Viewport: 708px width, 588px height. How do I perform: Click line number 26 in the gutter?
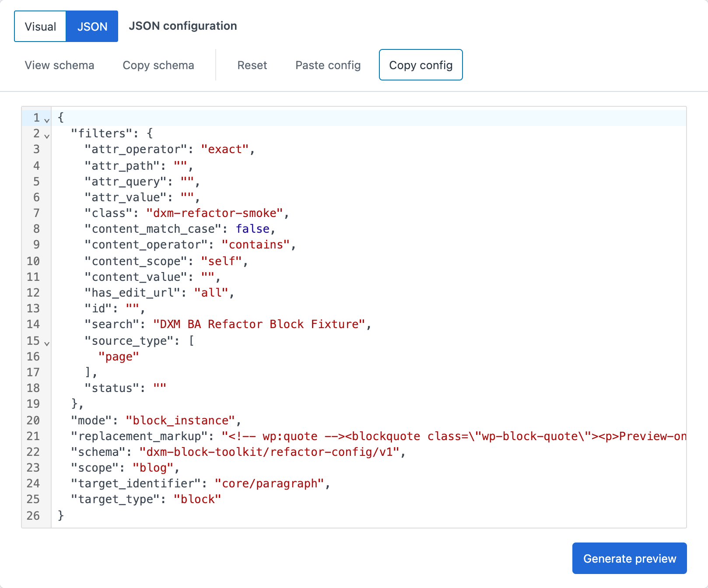point(33,516)
